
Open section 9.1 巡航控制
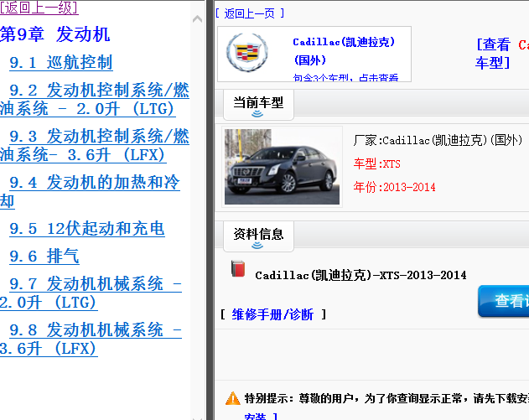click(x=61, y=63)
